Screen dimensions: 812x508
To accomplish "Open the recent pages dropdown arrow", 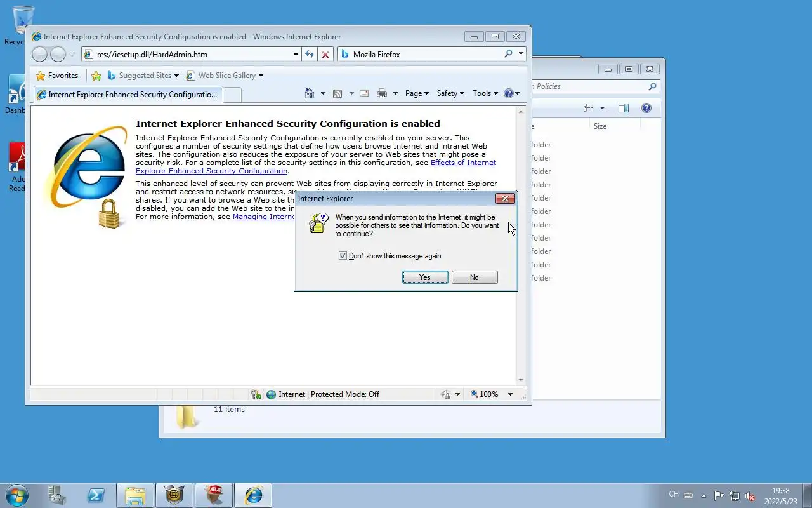I will (x=72, y=55).
